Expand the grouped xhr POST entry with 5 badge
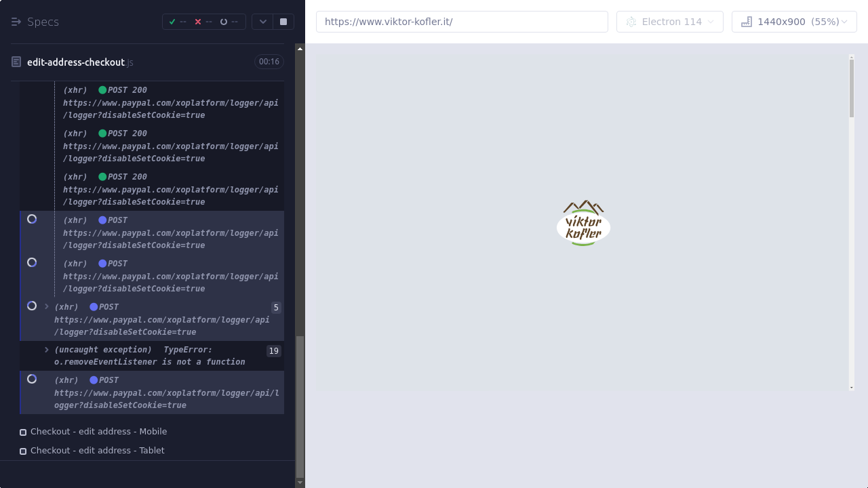Viewport: 868px width, 488px height. 47,306
